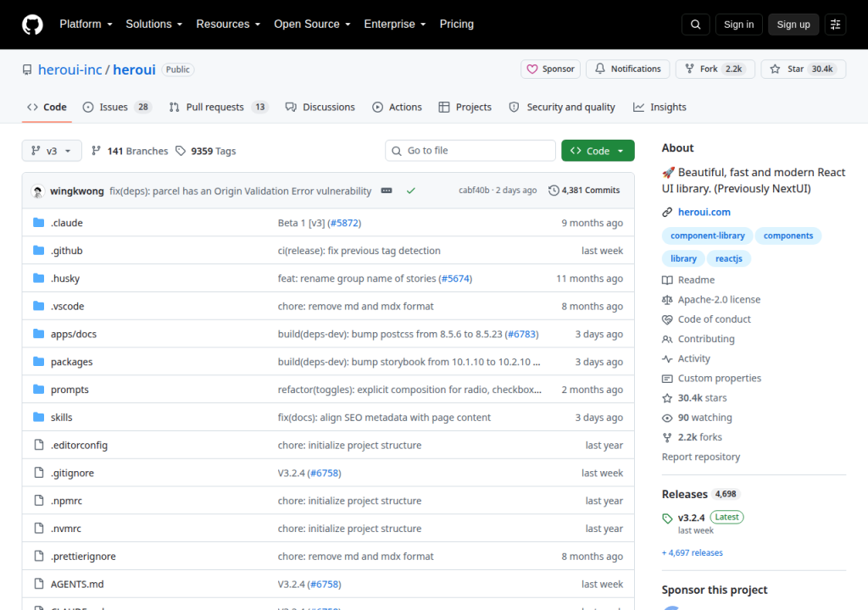
Task: Open the Solutions dropdown menu
Action: (x=154, y=25)
